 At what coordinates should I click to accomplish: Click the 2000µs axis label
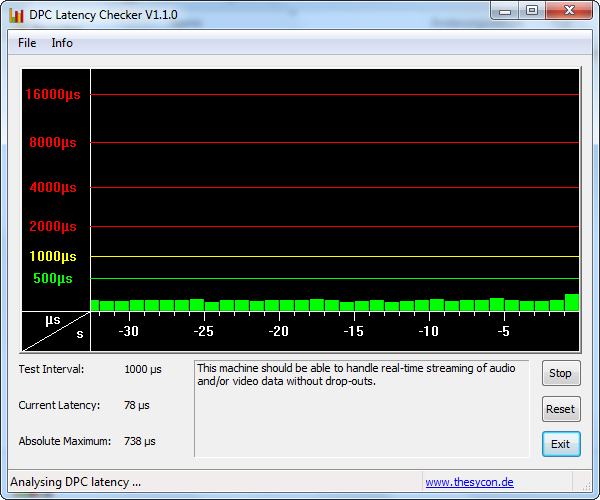pos(53,226)
